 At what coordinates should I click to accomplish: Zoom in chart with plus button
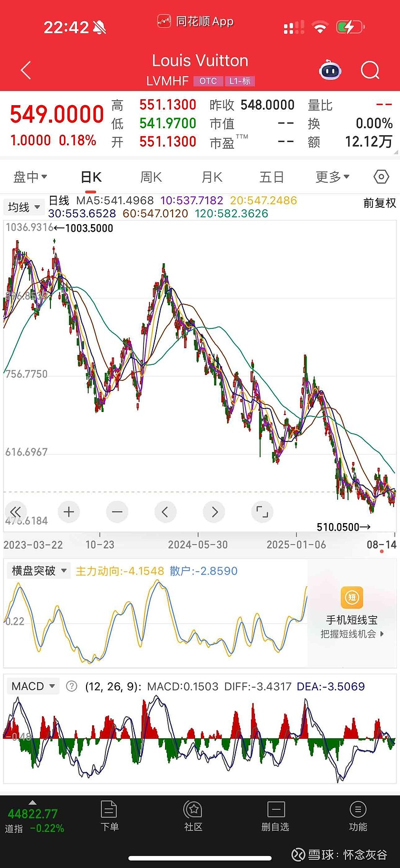69,512
